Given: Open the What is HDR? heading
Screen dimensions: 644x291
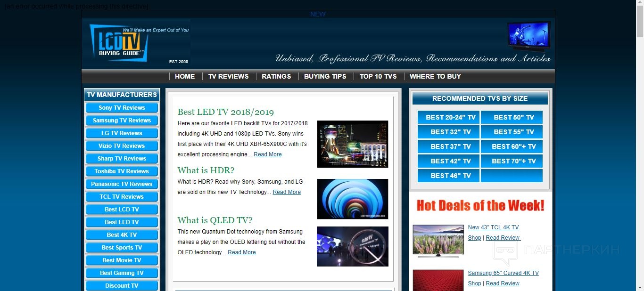Looking at the screenshot, I should [206, 170].
